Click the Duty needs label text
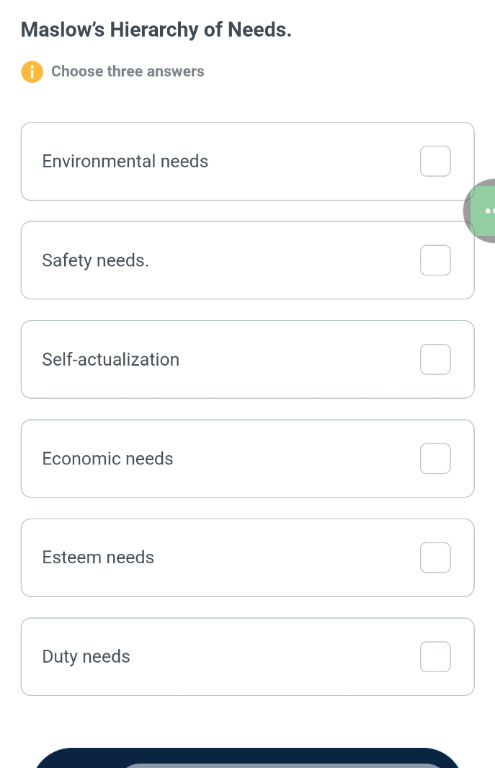 (x=86, y=657)
